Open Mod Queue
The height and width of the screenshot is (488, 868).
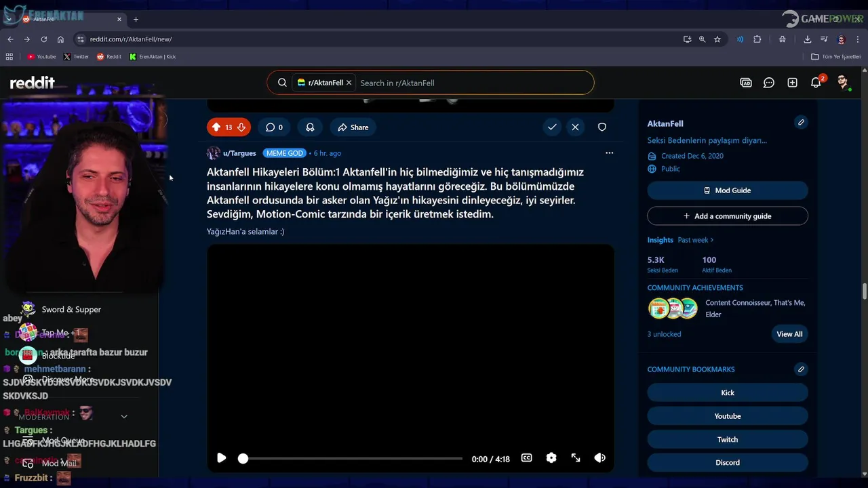point(64,441)
